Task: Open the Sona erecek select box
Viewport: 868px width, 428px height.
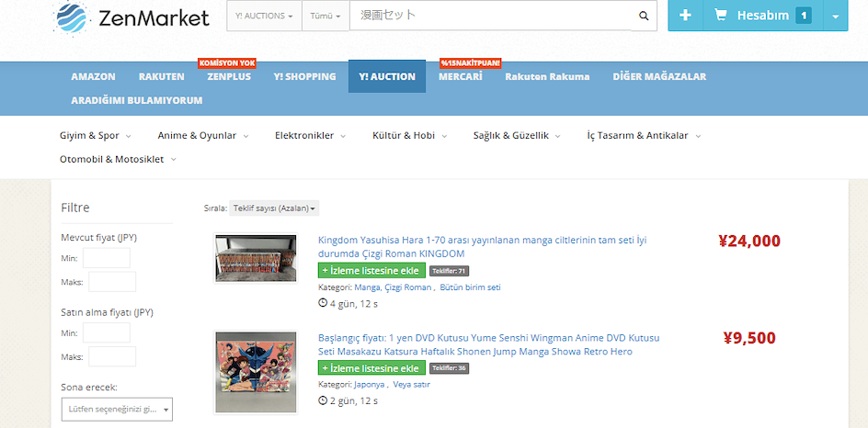Action: click(117, 410)
